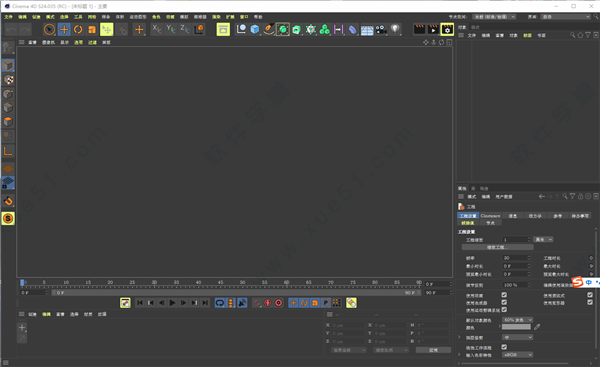The width and height of the screenshot is (600, 367).
Task: Enable the Axis L-shaped tool
Action: 8,152
